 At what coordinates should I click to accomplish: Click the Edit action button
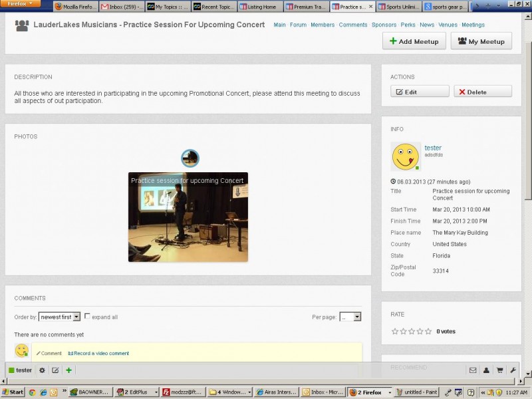pos(420,92)
